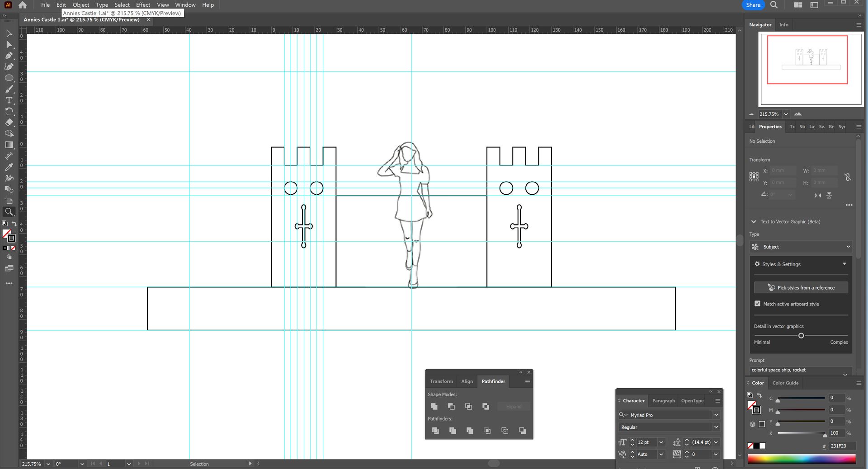Activate the Type tool

[9, 100]
